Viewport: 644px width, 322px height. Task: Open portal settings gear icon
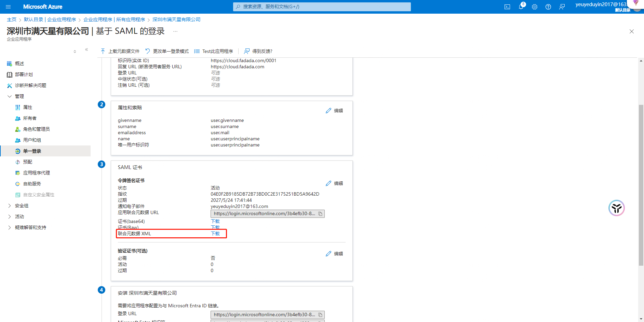click(x=535, y=7)
